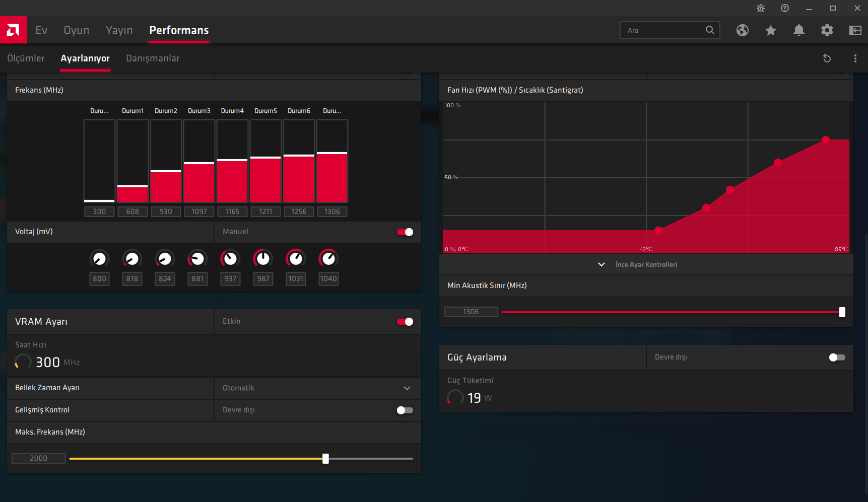The width and height of the screenshot is (868, 502).
Task: Click the 1040 mV voltage knob
Action: (328, 259)
